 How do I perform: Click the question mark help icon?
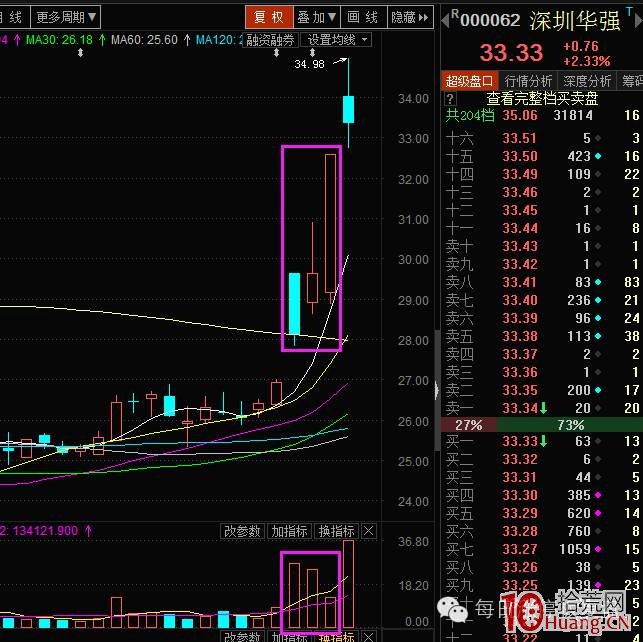point(450,99)
